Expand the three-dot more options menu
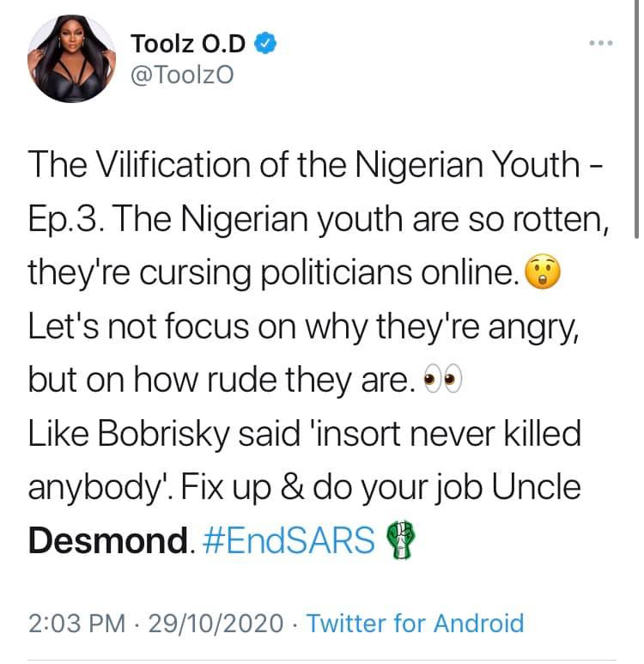 [599, 43]
